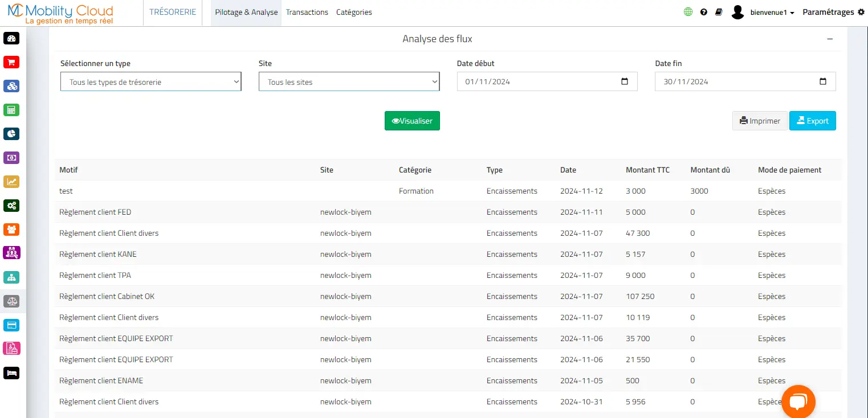Open the blue credit card module
Screen dimensions: 868x418
(x=11, y=325)
